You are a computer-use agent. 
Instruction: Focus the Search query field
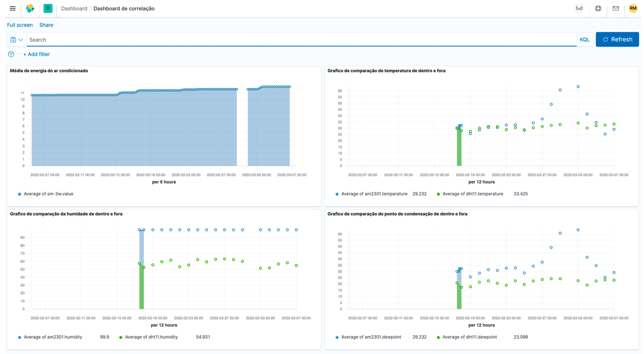point(300,40)
